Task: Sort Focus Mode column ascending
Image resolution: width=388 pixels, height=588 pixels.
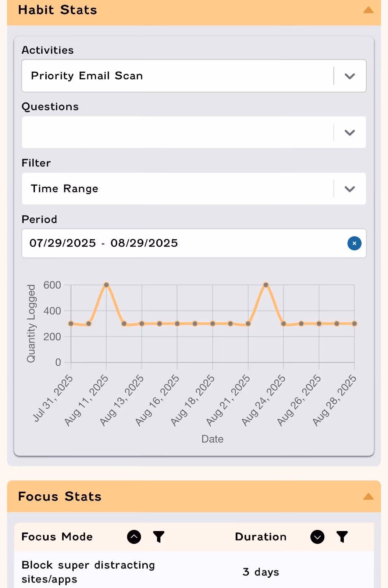Action: click(x=134, y=537)
